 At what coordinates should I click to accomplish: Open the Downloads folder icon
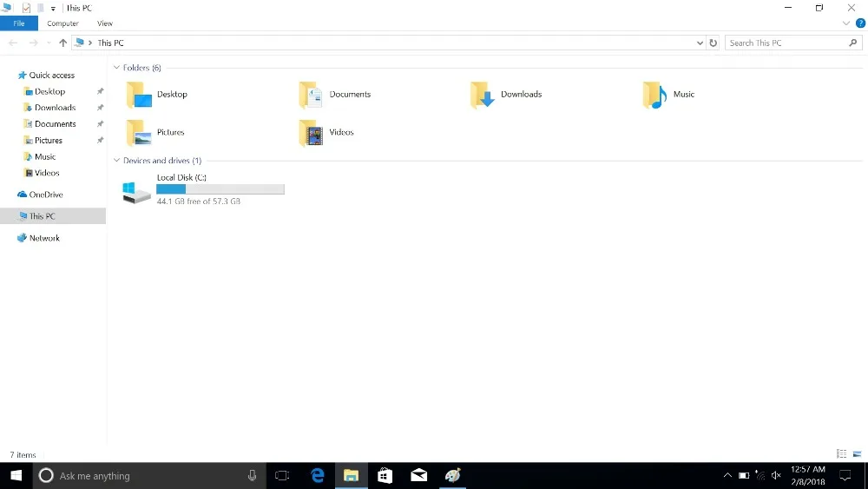click(x=482, y=95)
